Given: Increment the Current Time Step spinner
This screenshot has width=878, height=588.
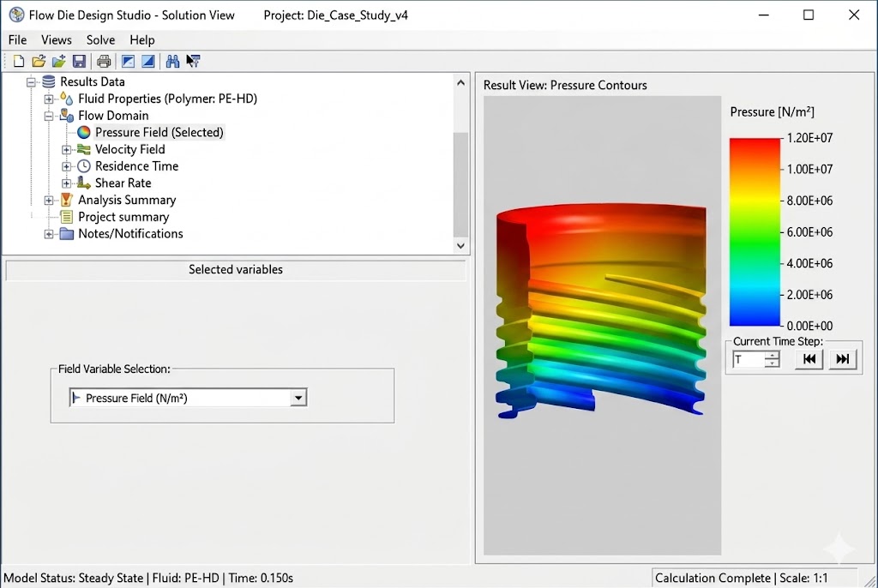Looking at the screenshot, I should 773,355.
